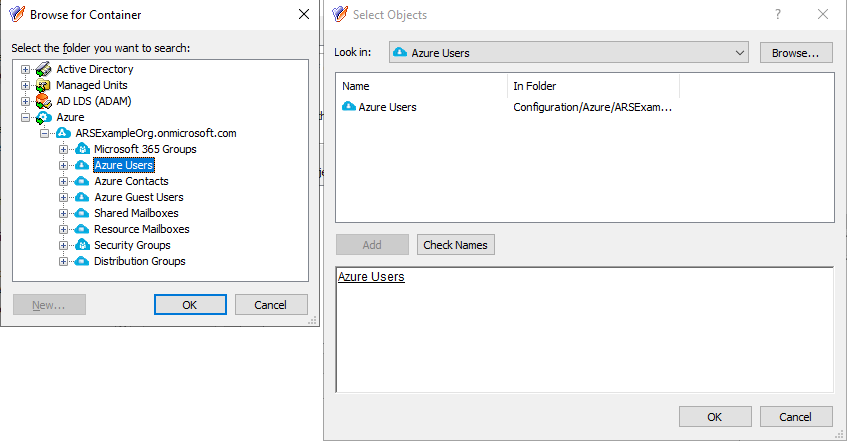
Task: Click the Security Groups icon
Action: pyautogui.click(x=82, y=245)
